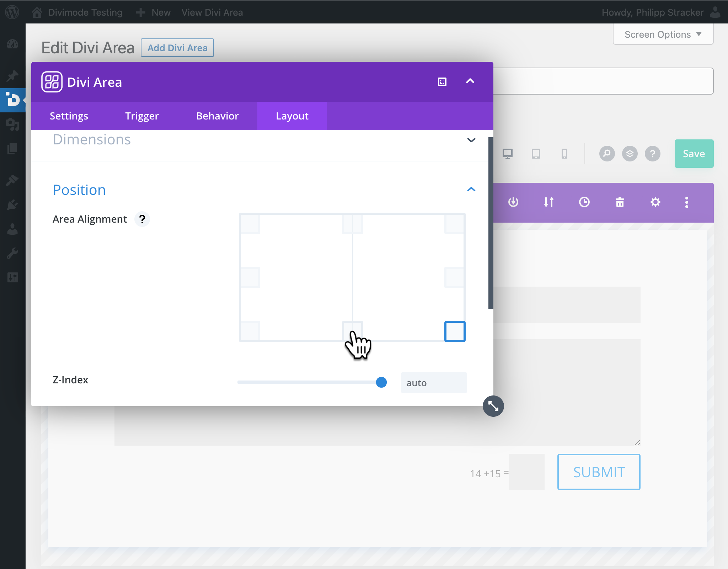Open the Posts pin icon in sidebar
Screen dimensions: 728x569
click(12, 76)
